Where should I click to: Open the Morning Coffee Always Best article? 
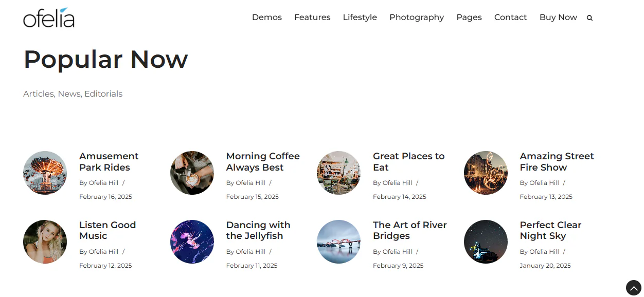(262, 161)
